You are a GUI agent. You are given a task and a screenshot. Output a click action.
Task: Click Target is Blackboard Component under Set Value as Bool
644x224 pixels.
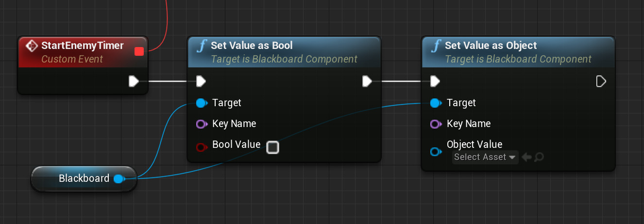tap(284, 59)
